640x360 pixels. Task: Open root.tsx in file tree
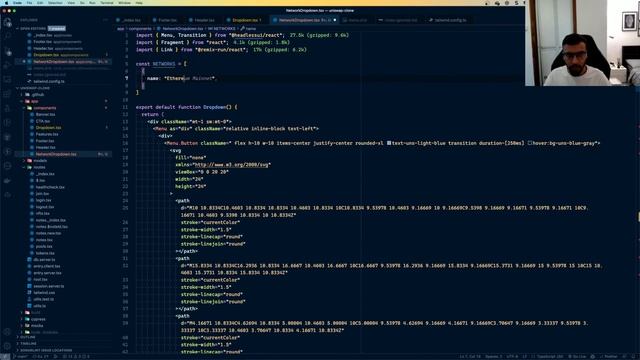coord(40,279)
